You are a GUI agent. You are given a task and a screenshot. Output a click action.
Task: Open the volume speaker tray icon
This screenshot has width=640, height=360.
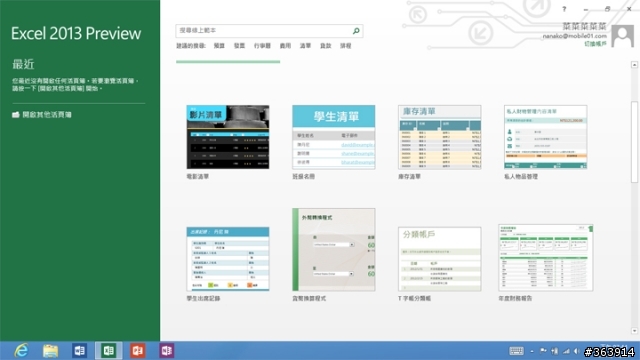pyautogui.click(x=577, y=351)
